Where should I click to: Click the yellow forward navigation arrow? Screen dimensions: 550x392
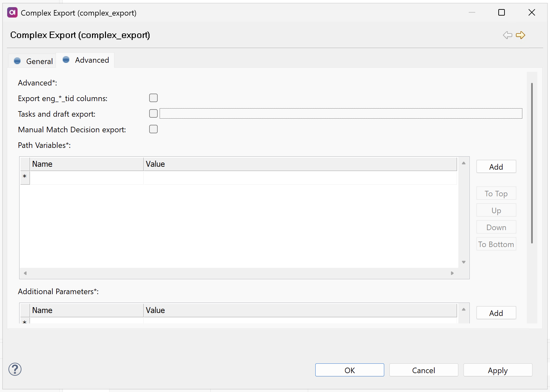521,35
